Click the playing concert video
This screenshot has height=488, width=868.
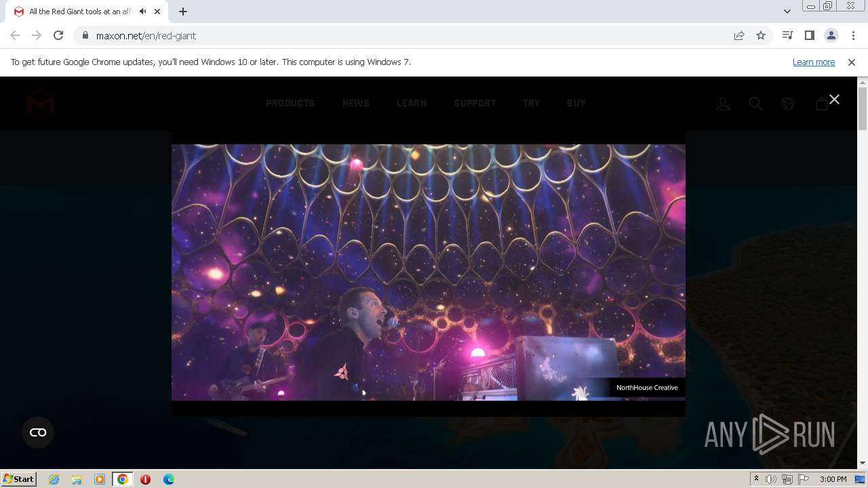429,272
